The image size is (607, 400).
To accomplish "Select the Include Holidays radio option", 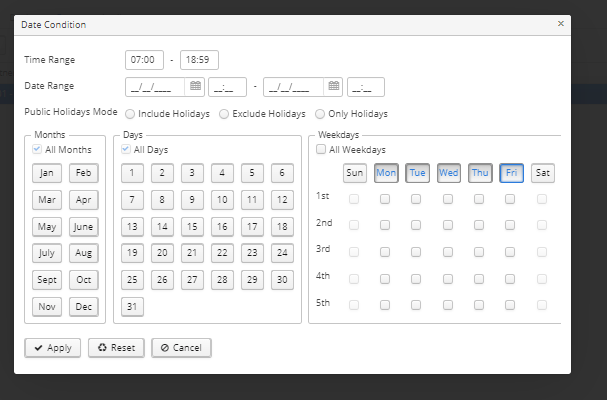I will (130, 114).
